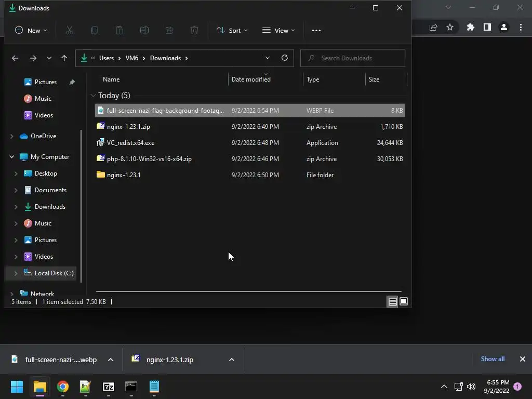Open Chrome profile avatar icon
This screenshot has height=399, width=532.
click(504, 27)
